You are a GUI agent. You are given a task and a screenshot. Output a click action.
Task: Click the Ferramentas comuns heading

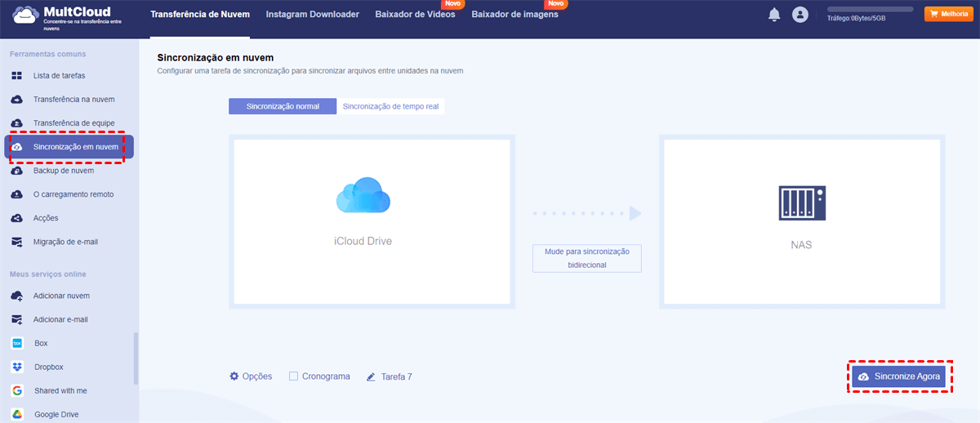click(47, 54)
